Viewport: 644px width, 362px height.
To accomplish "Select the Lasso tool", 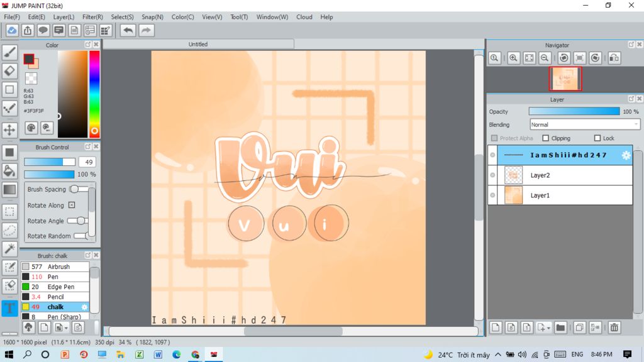I will click(x=9, y=230).
